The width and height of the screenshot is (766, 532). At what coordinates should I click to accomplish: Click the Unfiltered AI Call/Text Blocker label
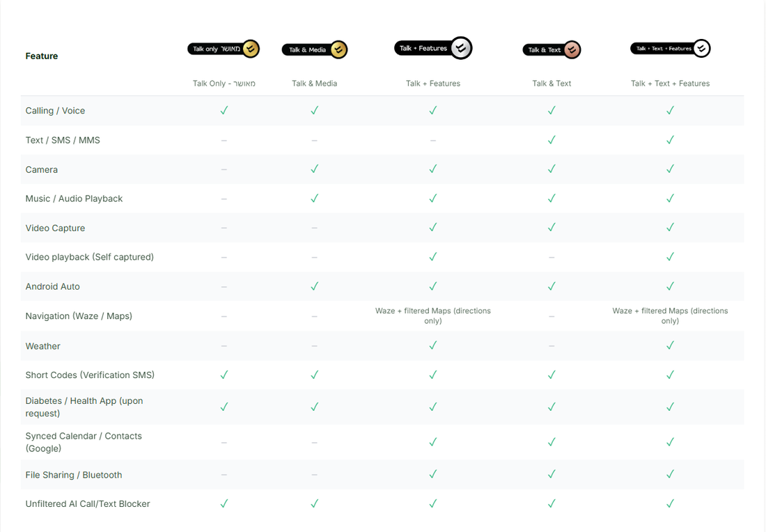coord(88,503)
